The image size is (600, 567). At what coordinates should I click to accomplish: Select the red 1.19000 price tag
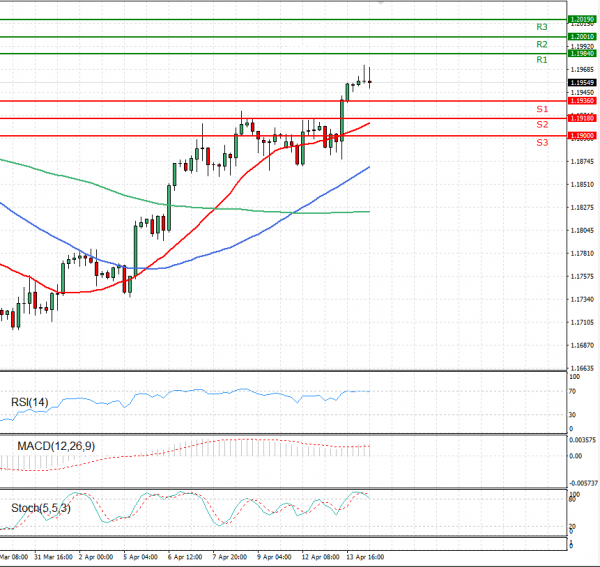[582, 135]
